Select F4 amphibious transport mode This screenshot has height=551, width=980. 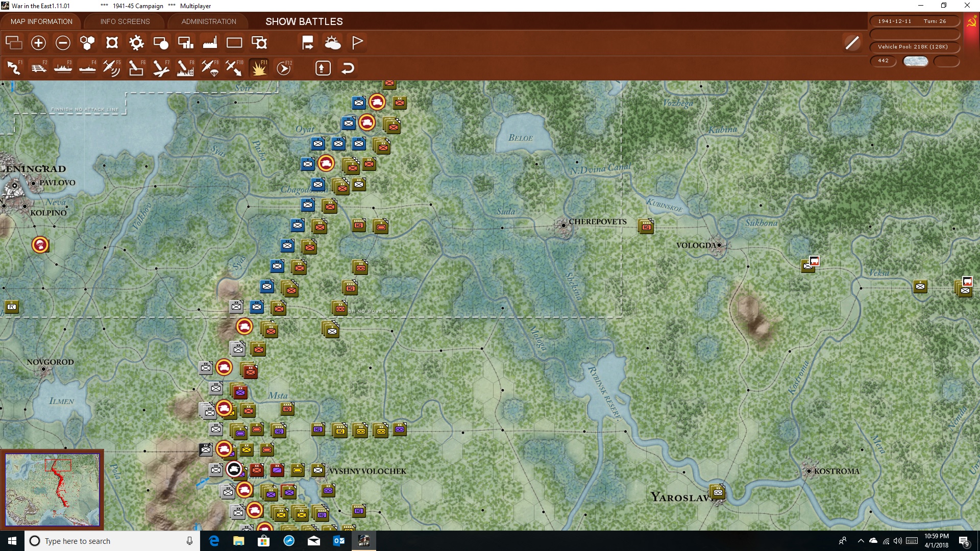(87, 68)
